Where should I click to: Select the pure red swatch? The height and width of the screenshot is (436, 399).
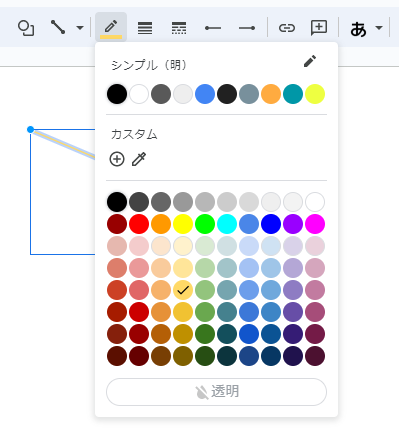coord(139,224)
